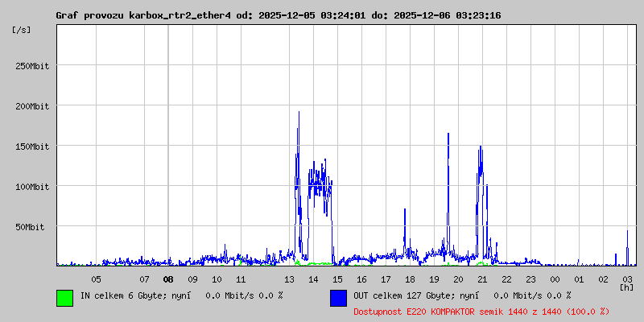Click the blue OUT legend swatch
Screen dimensions: 644x322
click(x=338, y=298)
